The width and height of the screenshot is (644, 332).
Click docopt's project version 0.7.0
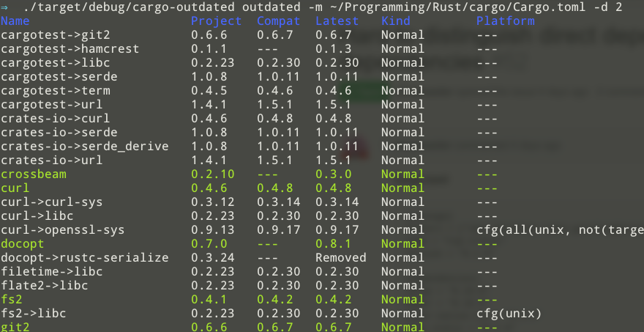tap(209, 244)
